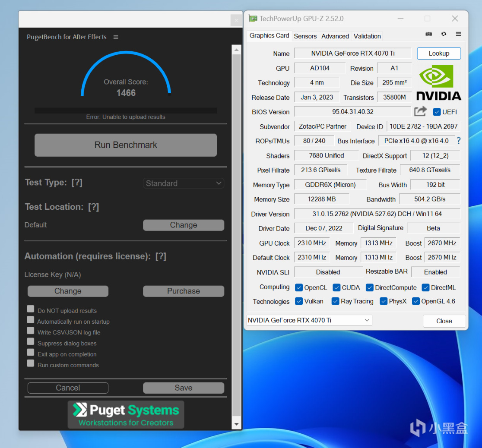The width and height of the screenshot is (482, 448).
Task: Close the PugetBench panel with X
Action: click(x=236, y=20)
